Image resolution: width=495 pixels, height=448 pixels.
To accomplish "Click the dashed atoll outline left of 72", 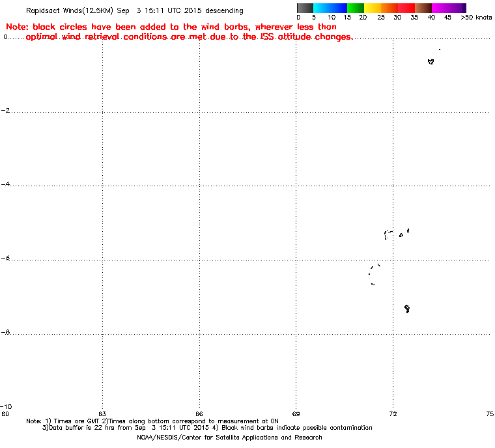I will click(389, 235).
